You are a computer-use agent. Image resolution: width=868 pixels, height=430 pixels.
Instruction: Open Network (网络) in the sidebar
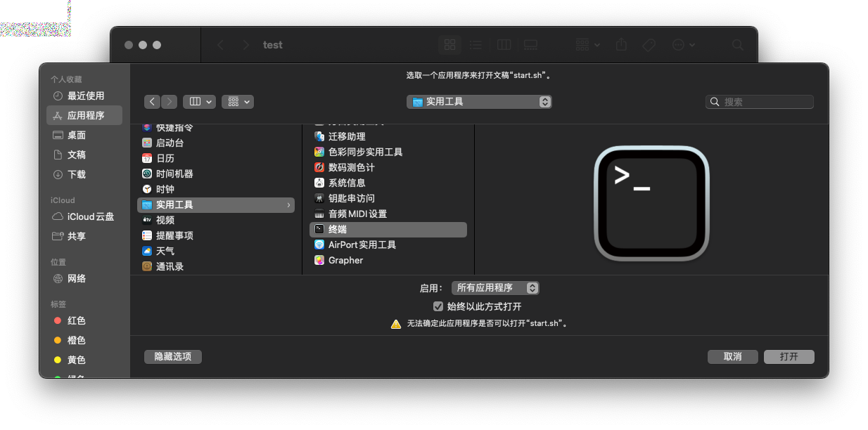pyautogui.click(x=84, y=278)
